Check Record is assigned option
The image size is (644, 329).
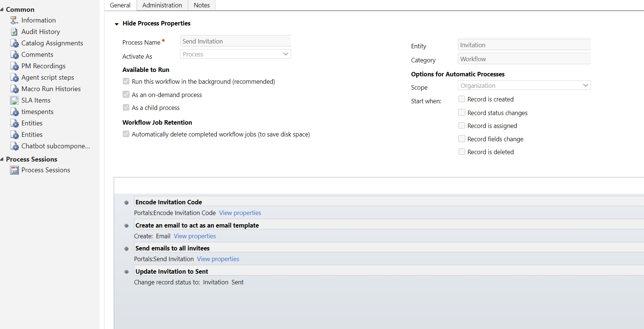pos(462,125)
